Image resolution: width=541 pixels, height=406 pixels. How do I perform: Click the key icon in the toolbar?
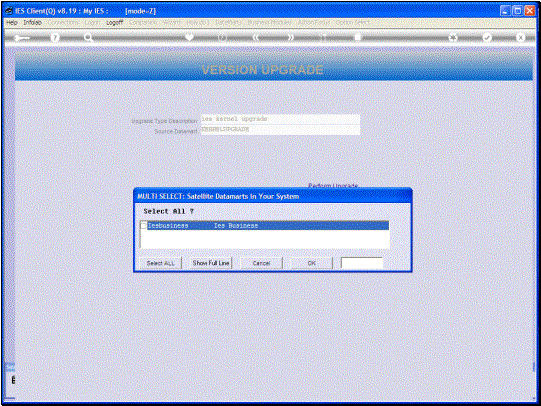22,38
